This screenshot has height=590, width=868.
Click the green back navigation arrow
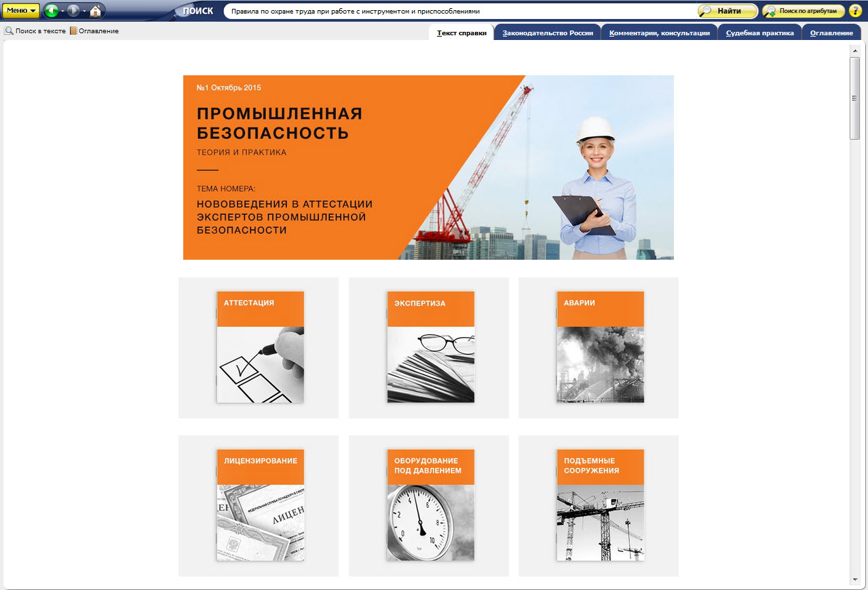click(52, 11)
